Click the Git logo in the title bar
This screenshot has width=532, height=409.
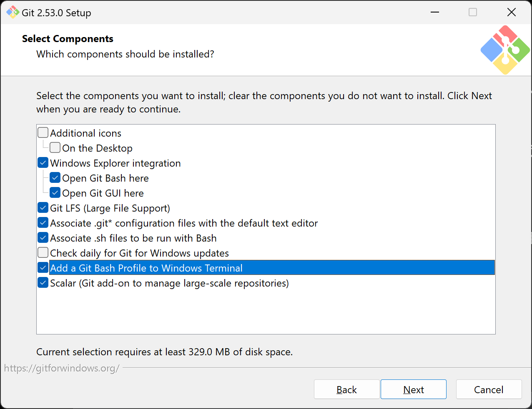pyautogui.click(x=13, y=12)
